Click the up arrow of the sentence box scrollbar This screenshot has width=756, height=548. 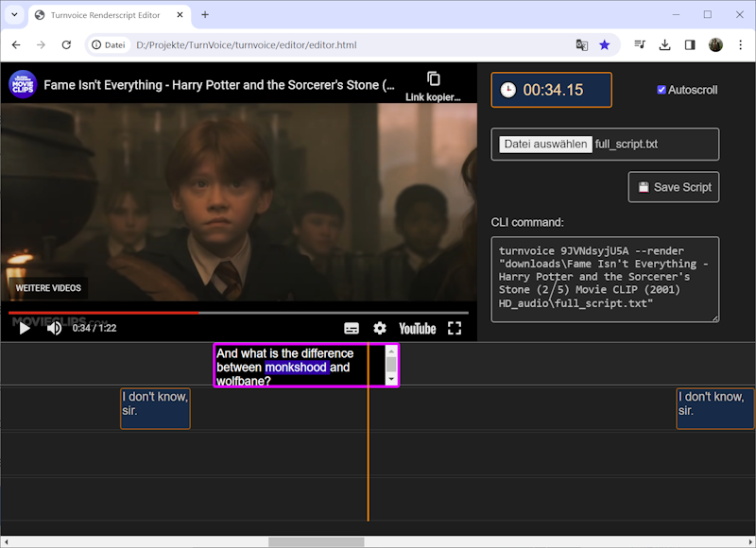pyautogui.click(x=391, y=351)
